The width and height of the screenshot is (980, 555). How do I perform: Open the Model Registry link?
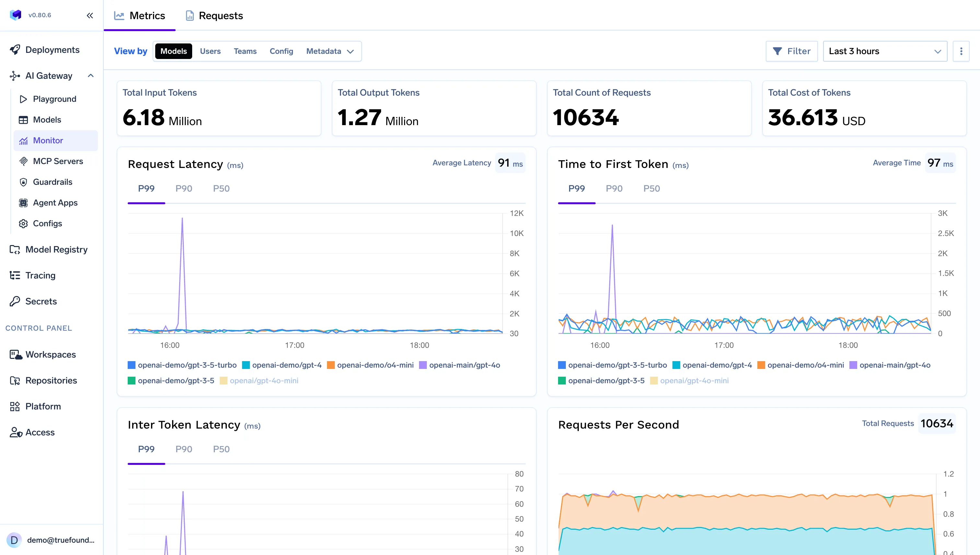click(x=56, y=249)
